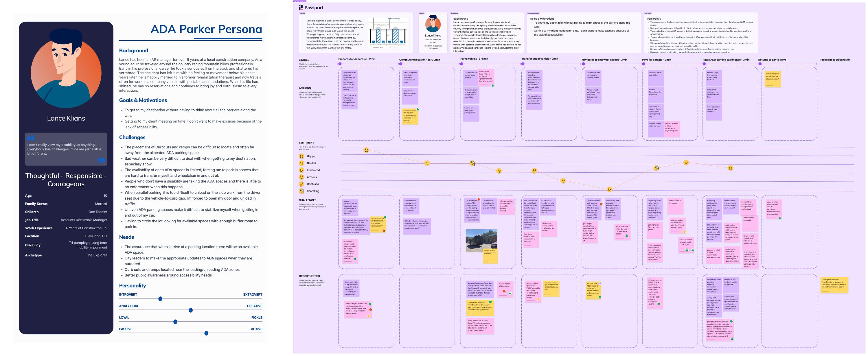Click 'Navigates to sidewalk access - 3min' stage dot
The width and height of the screenshot is (868, 356).
[583, 64]
